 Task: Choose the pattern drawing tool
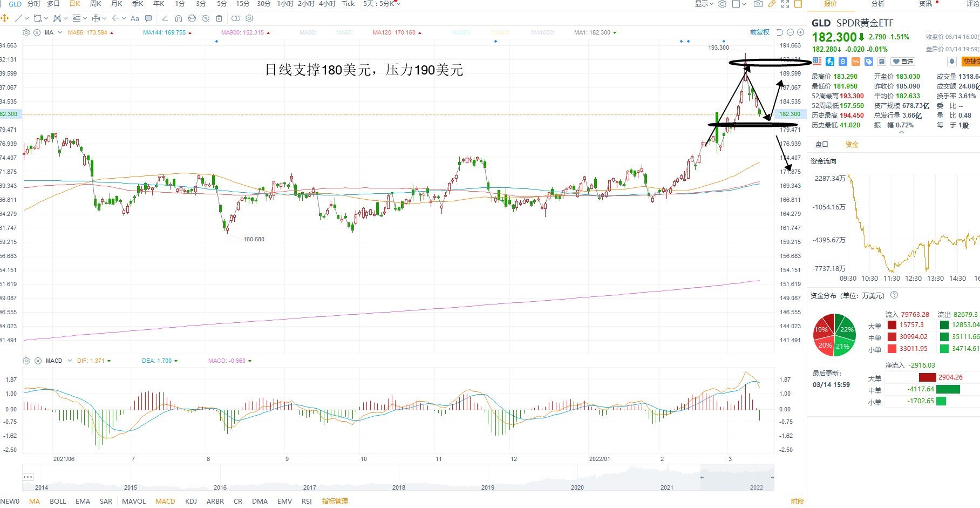pyautogui.click(x=57, y=18)
